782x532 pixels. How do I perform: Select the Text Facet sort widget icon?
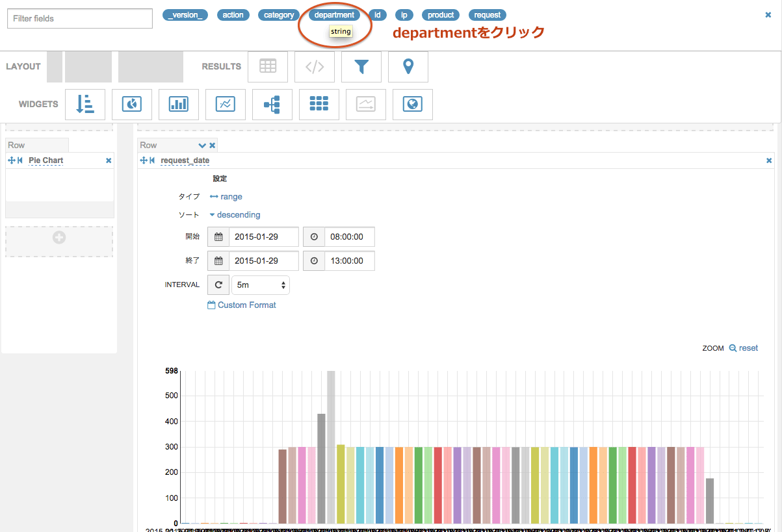click(x=85, y=104)
